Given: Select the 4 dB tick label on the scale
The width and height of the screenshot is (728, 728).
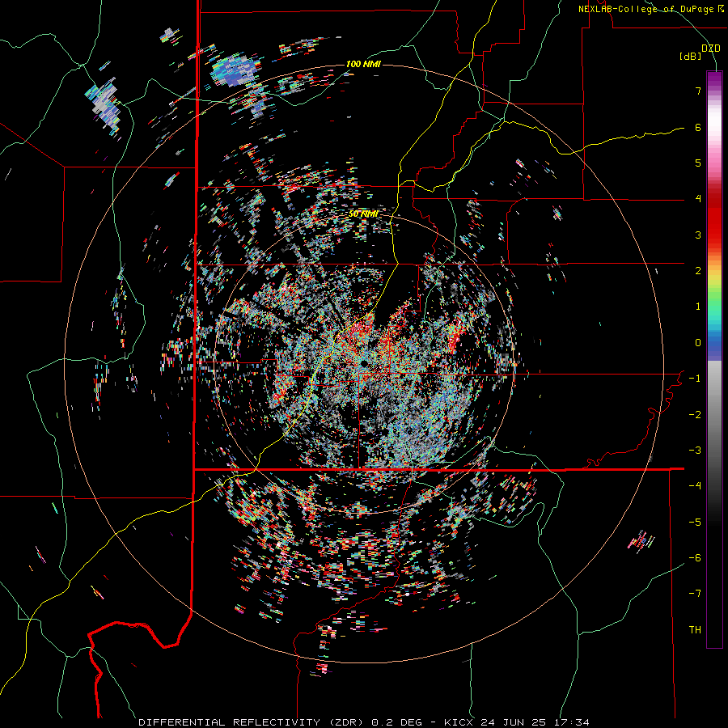Looking at the screenshot, I should click(x=698, y=199).
